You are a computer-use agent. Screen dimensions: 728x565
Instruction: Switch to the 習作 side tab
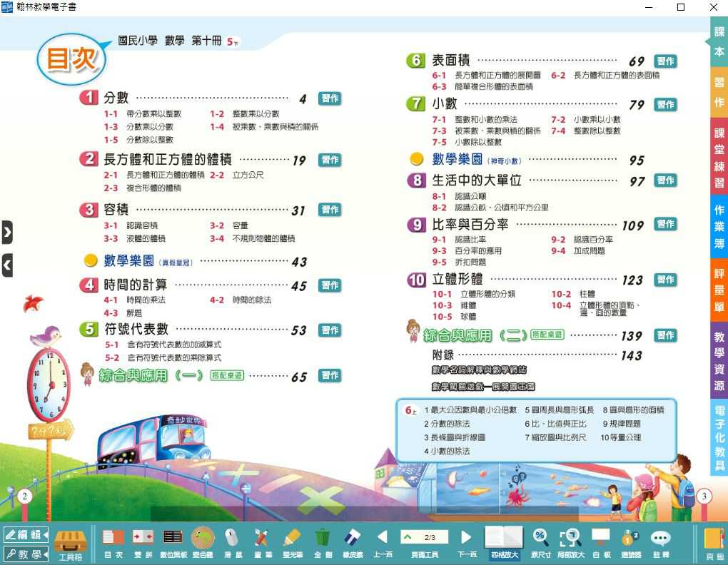[719, 91]
